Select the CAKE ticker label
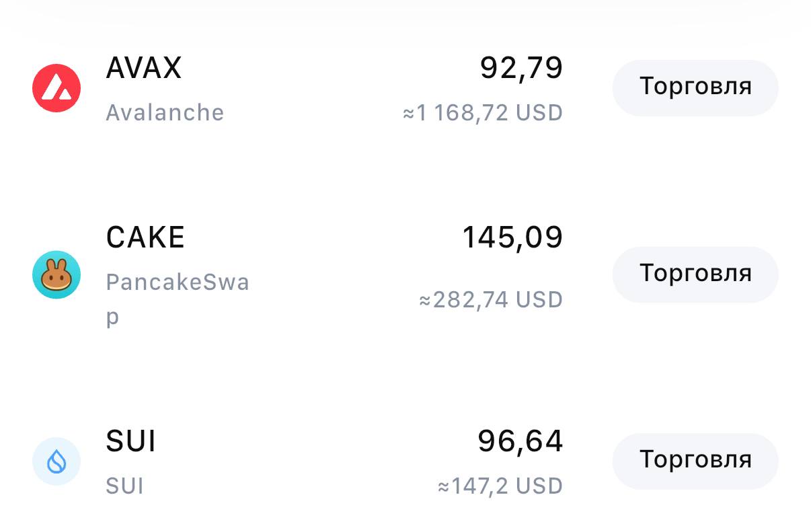811x532 pixels. [145, 237]
